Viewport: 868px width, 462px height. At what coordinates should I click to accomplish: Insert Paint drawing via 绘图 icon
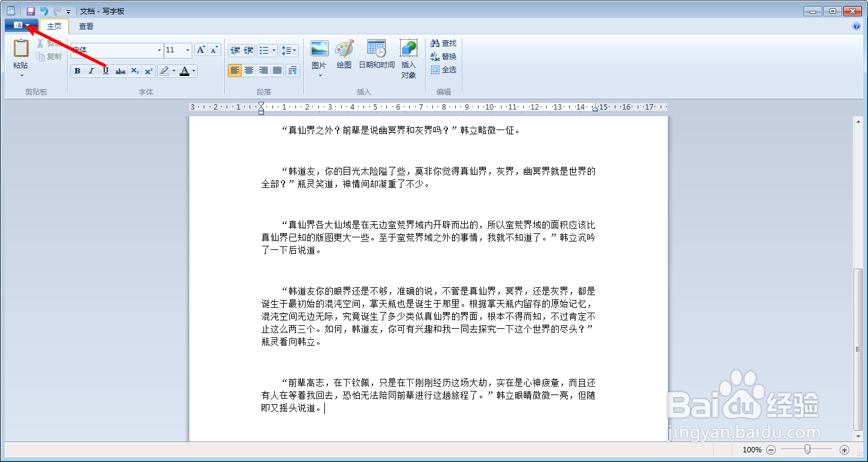(344, 48)
